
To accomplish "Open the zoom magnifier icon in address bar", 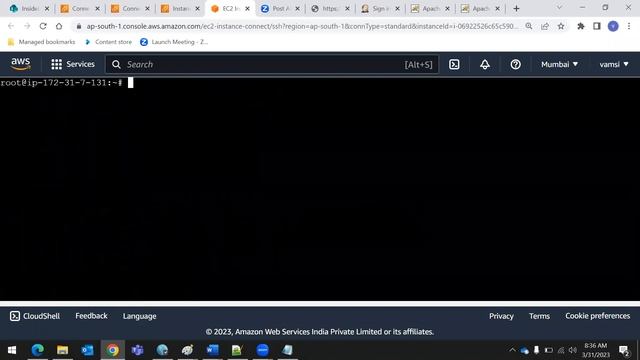I will [529, 26].
